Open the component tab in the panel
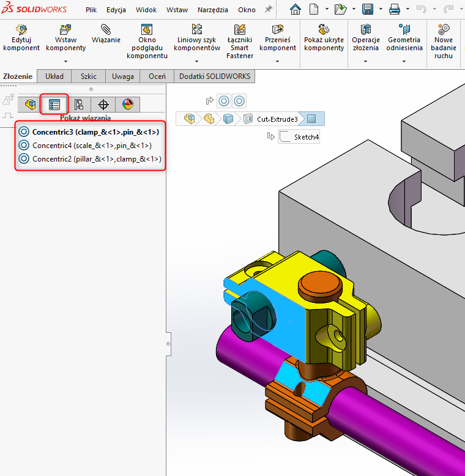 point(30,105)
